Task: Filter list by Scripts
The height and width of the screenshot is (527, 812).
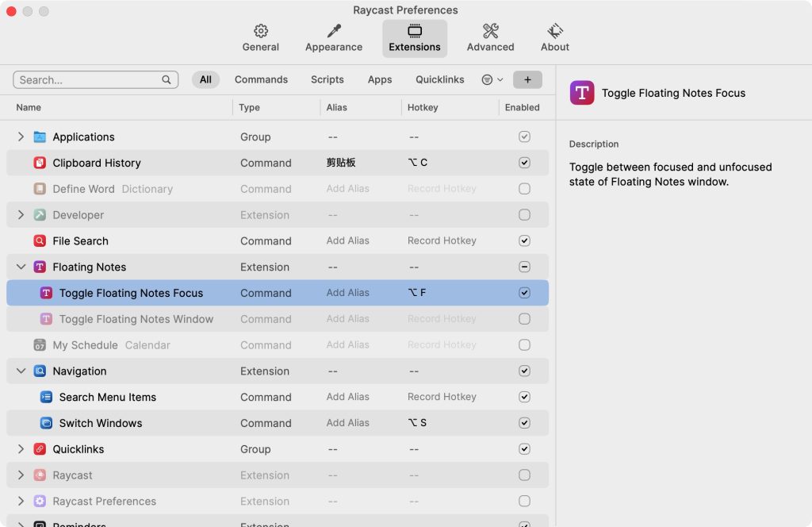Action: [x=327, y=80]
